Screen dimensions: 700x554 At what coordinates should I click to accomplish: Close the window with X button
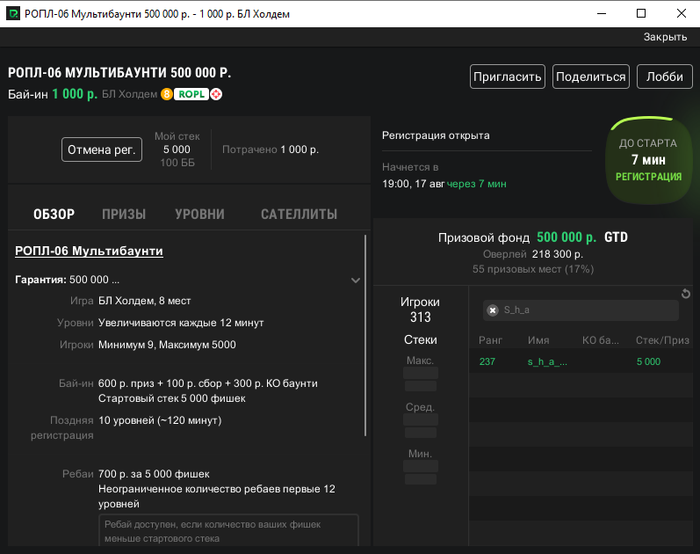(681, 13)
